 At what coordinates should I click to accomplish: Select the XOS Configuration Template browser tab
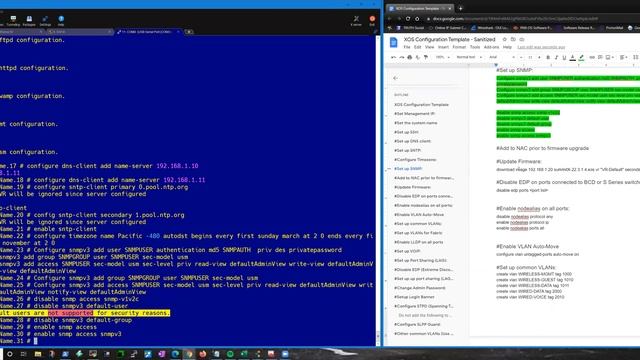(420, 8)
